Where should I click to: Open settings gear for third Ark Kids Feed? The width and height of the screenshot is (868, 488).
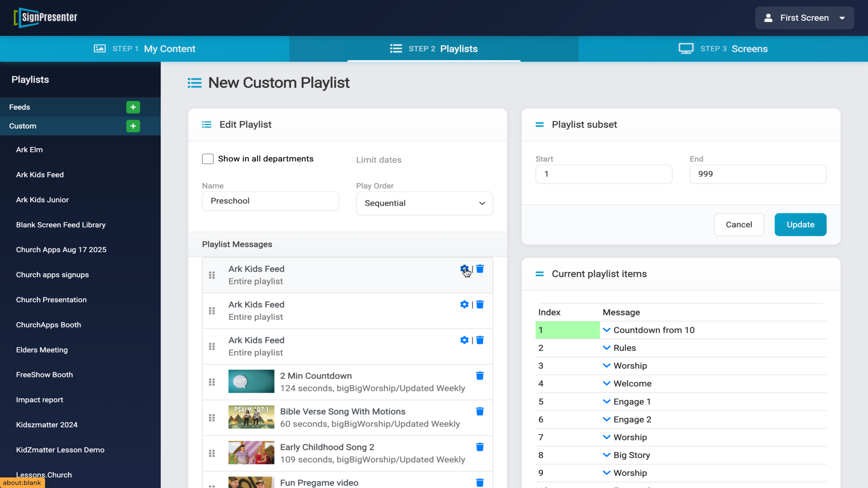click(464, 340)
